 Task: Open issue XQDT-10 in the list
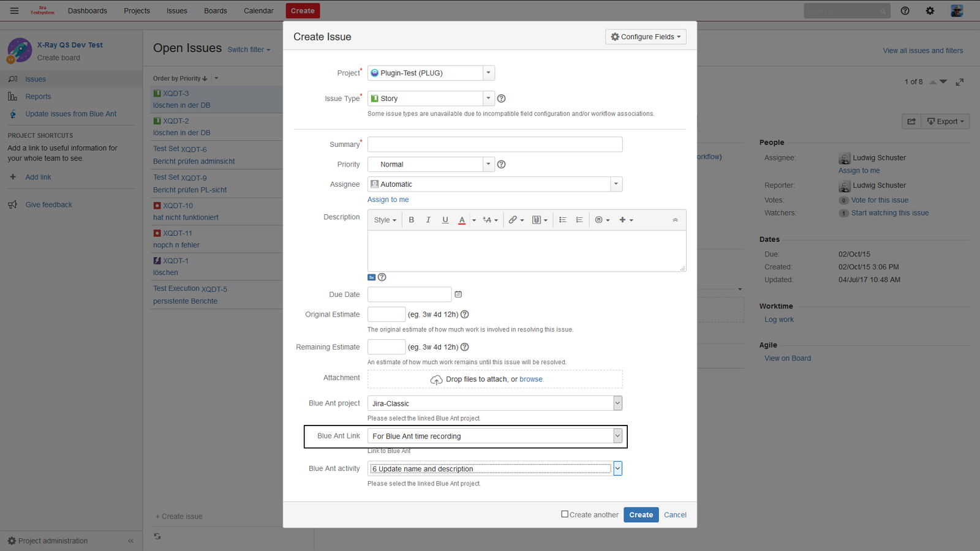(178, 206)
